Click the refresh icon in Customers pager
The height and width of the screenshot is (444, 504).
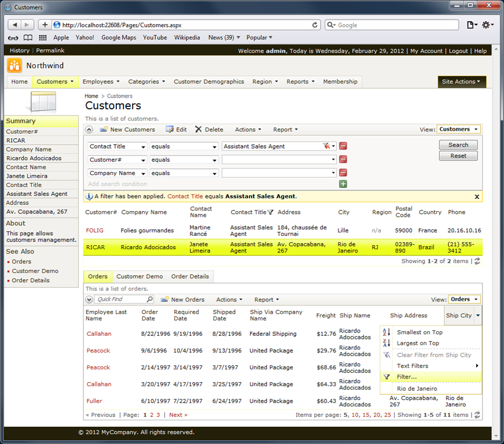point(477,261)
